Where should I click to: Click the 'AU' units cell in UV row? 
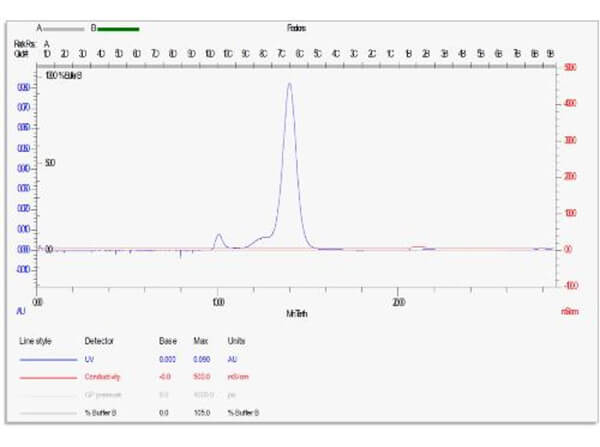(232, 359)
